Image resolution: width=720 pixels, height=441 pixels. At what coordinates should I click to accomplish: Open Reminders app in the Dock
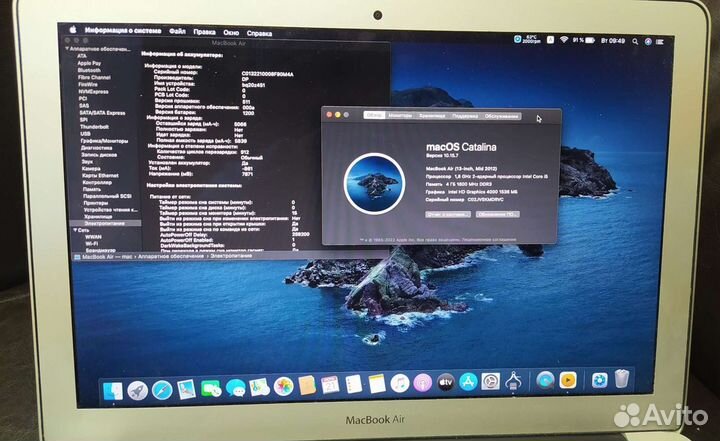click(x=354, y=384)
